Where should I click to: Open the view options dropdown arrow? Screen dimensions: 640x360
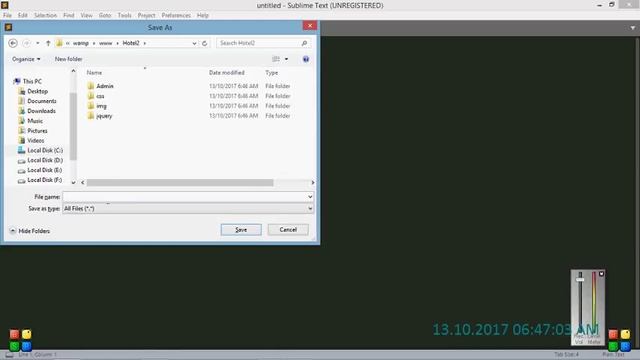point(287,59)
